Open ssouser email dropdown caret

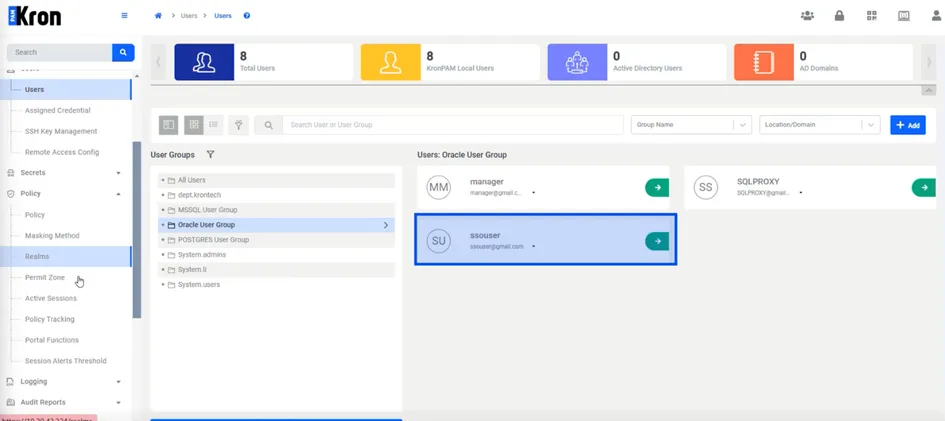[x=534, y=247]
